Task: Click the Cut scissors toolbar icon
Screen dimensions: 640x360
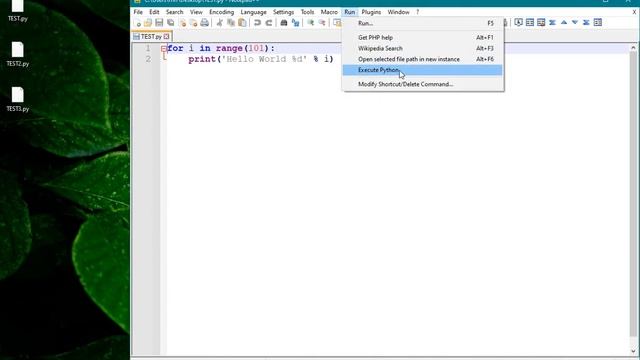Action: click(220, 23)
